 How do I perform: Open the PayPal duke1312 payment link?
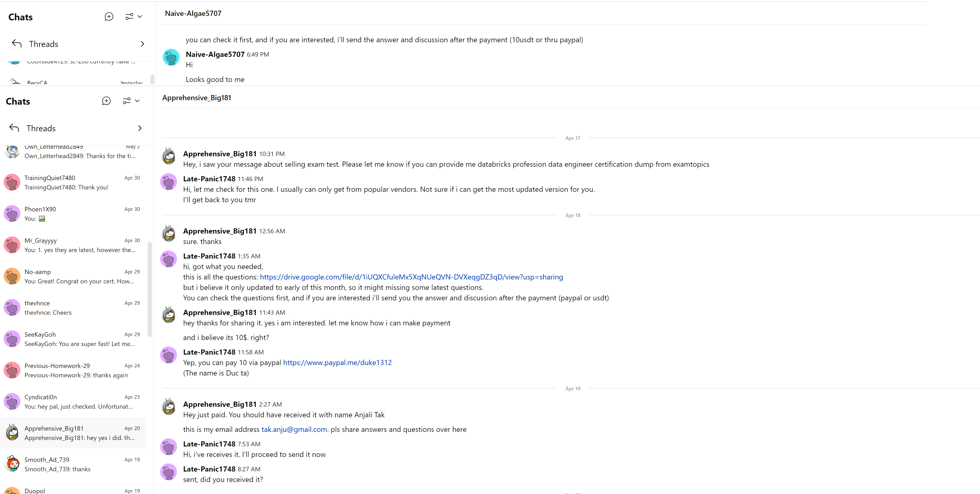pyautogui.click(x=337, y=363)
